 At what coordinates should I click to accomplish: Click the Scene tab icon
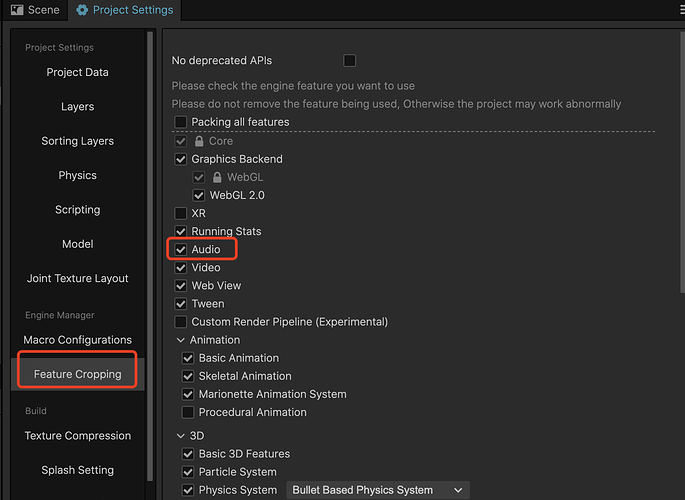pyautogui.click(x=15, y=10)
